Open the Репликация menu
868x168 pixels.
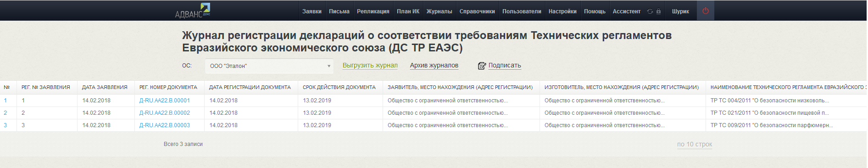click(x=373, y=11)
